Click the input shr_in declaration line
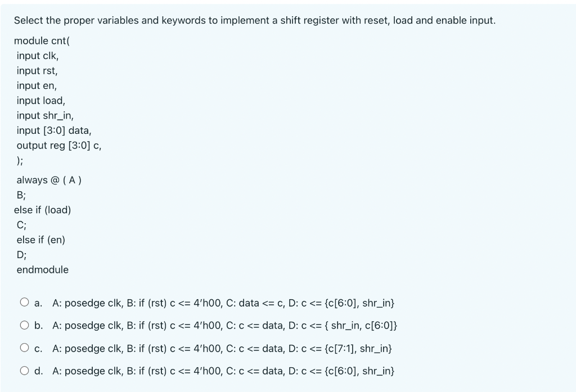 click(44, 116)
